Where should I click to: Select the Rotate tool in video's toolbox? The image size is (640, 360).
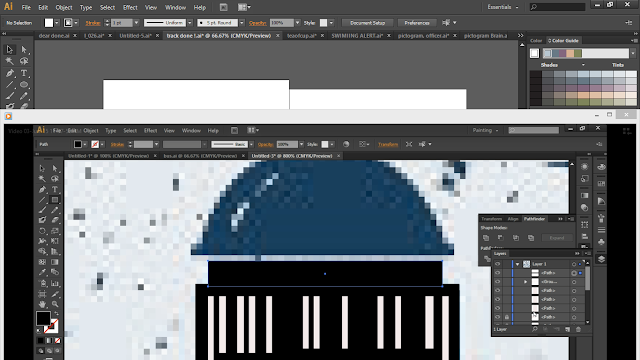coord(42,231)
